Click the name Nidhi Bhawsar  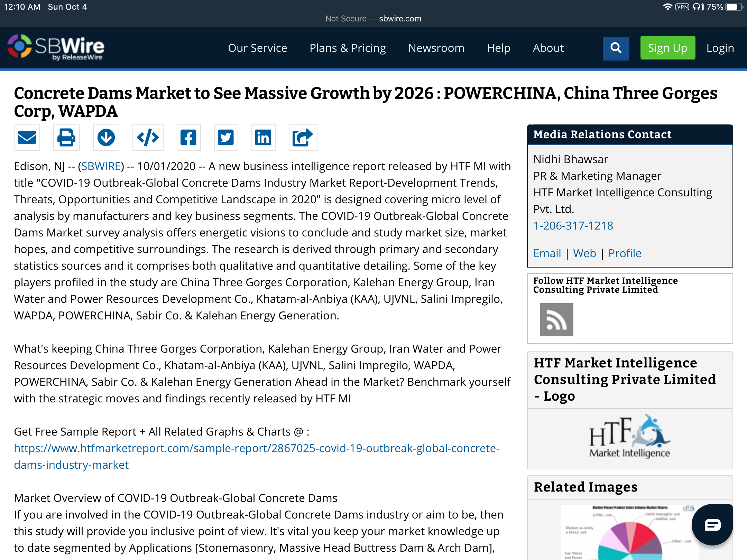click(x=571, y=159)
